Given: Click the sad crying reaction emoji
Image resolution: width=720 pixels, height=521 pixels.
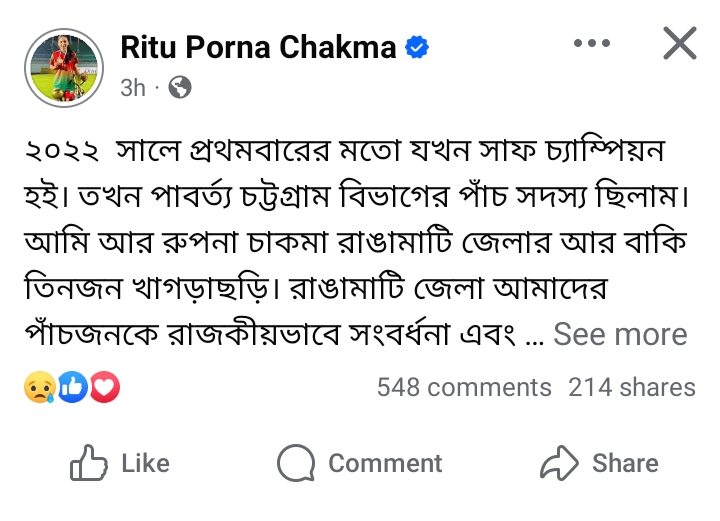Looking at the screenshot, I should tap(40, 387).
